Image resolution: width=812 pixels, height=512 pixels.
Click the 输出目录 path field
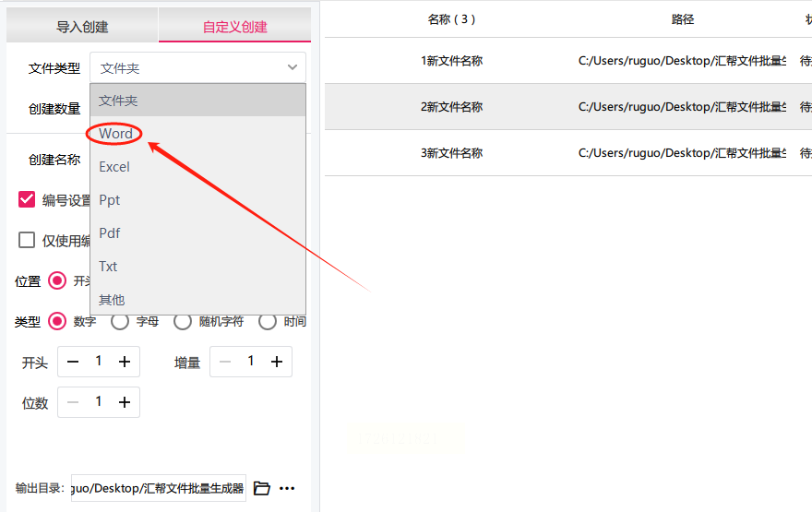click(159, 488)
